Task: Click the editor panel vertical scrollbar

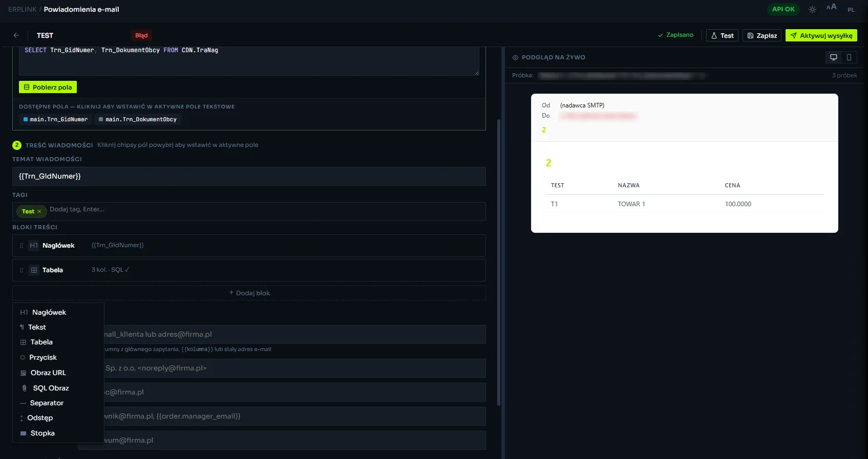Action: 499,263
